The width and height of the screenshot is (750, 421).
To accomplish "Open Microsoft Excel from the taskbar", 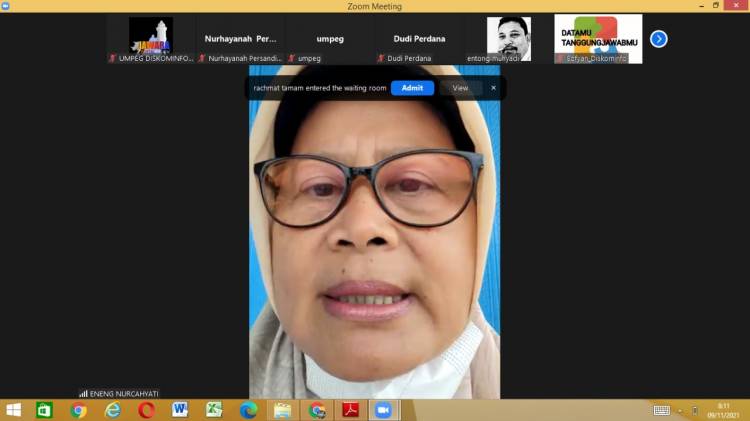I will [x=214, y=410].
